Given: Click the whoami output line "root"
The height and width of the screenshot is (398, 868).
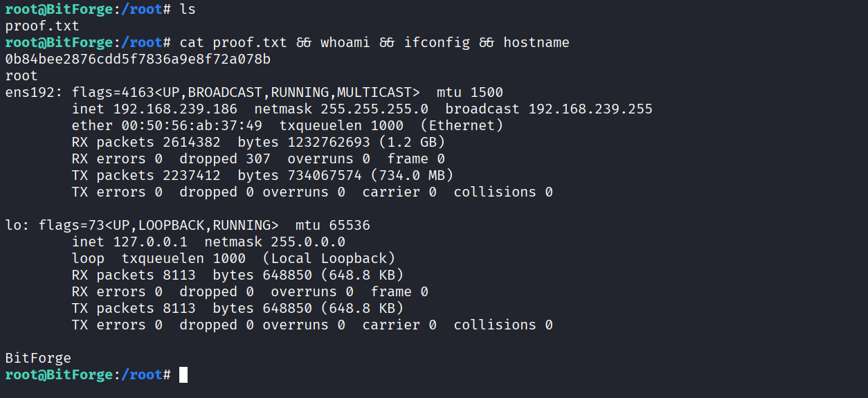Looking at the screenshot, I should pyautogui.click(x=21, y=76).
